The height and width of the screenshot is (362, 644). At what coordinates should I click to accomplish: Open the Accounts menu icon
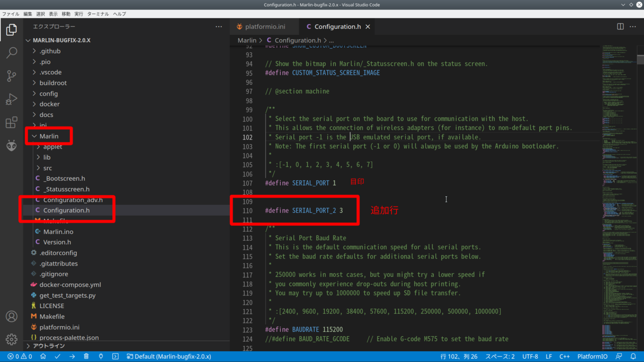coord(11,316)
